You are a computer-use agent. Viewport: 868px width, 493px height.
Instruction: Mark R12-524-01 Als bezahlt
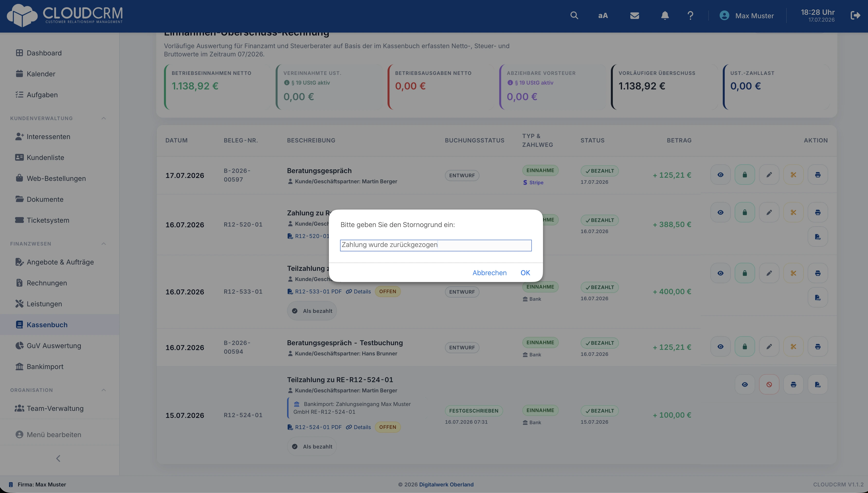[312, 447]
